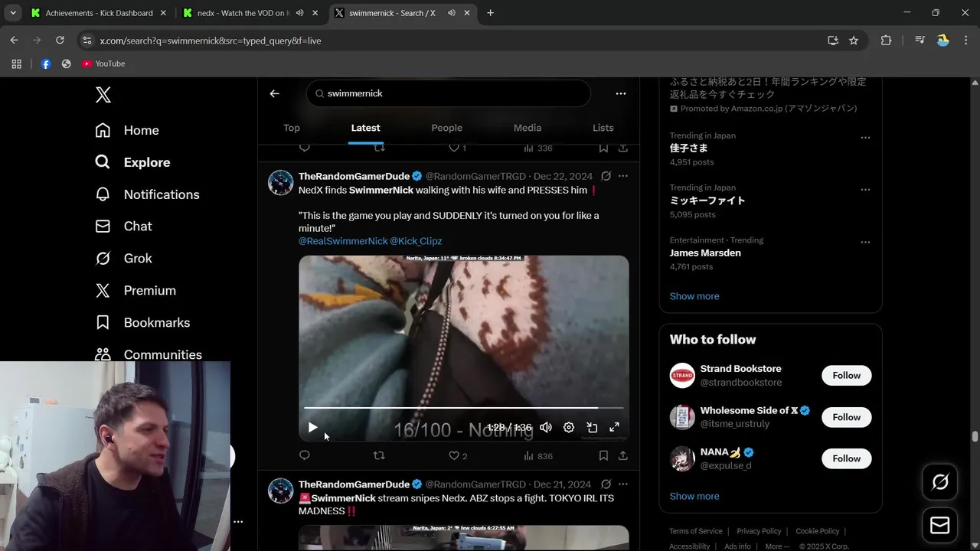Enter video fullscreen
Image resolution: width=980 pixels, height=551 pixels.
point(614,428)
